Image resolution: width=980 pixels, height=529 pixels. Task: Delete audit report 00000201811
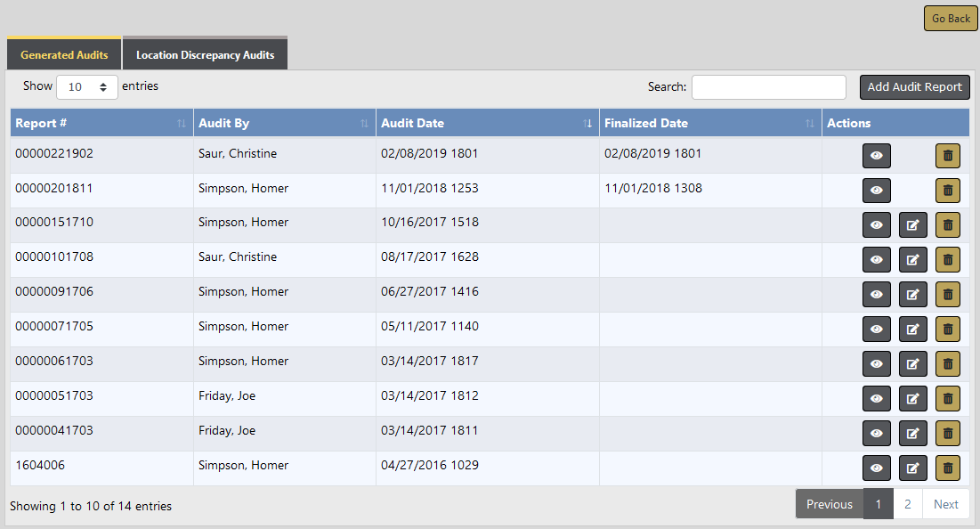pos(947,191)
